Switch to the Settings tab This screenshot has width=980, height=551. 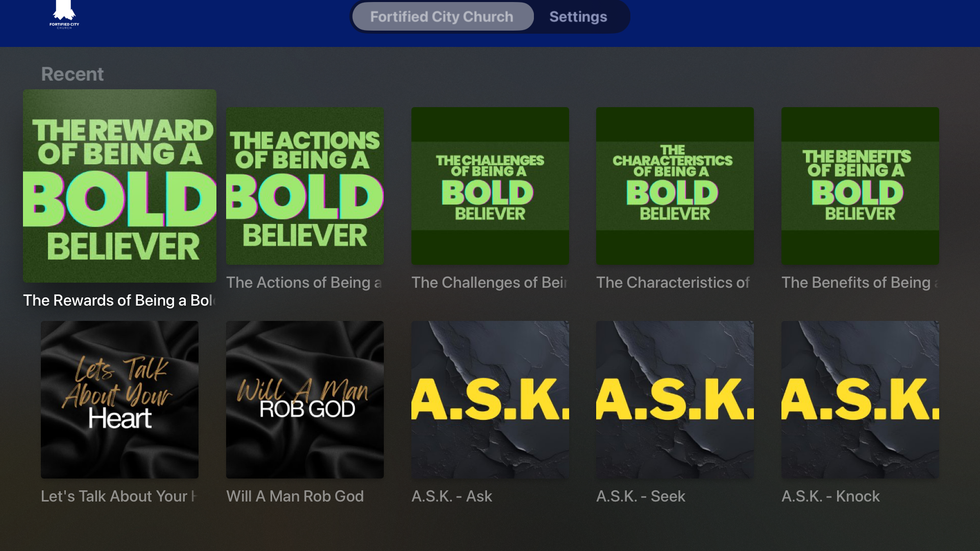pyautogui.click(x=578, y=16)
